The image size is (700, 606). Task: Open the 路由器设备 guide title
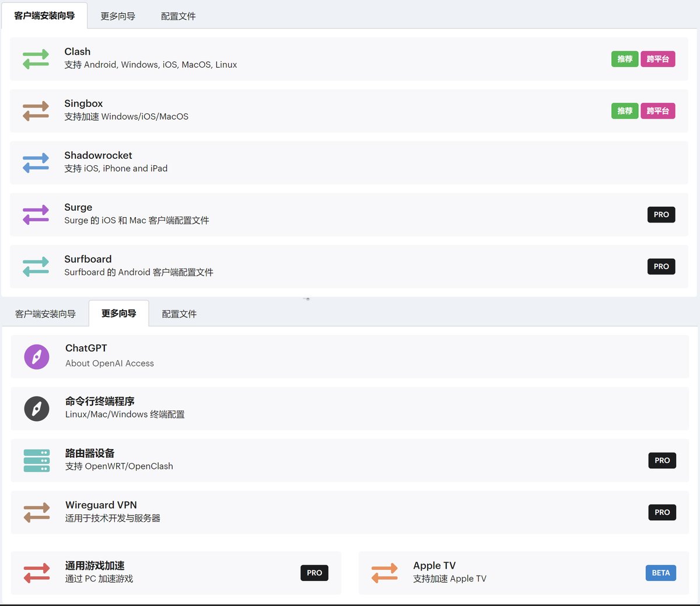pos(90,453)
